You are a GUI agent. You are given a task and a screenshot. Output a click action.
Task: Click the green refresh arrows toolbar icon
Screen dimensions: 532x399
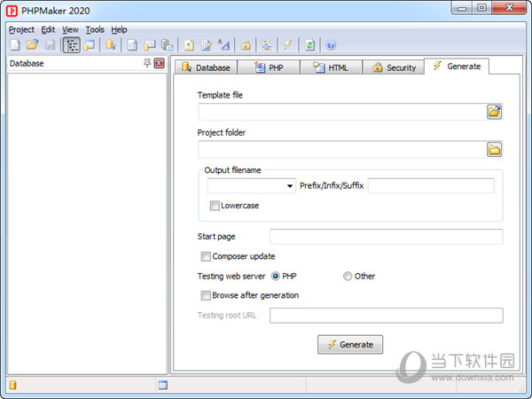click(x=309, y=45)
